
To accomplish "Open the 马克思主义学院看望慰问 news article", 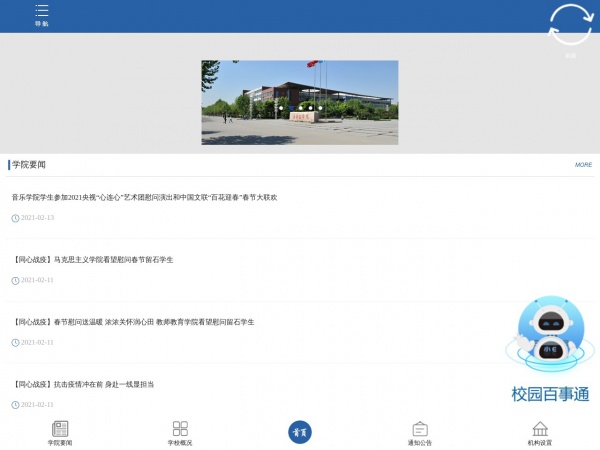I will [x=93, y=259].
